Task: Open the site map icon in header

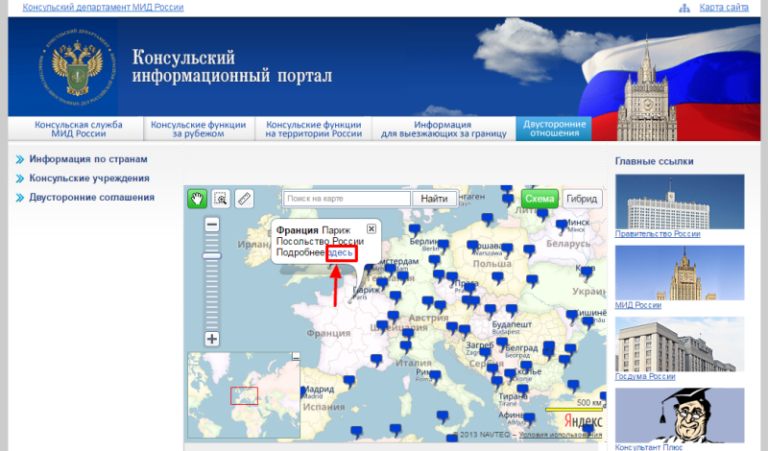Action: (684, 8)
